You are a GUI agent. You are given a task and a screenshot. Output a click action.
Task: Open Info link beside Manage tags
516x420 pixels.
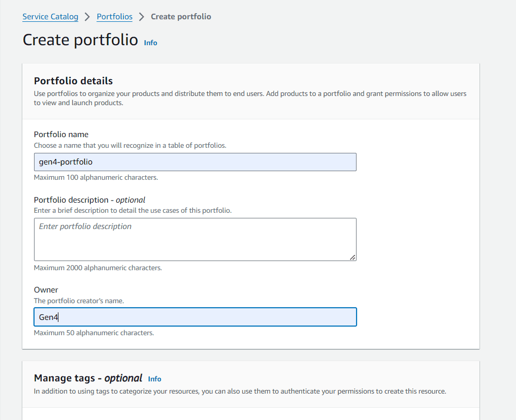click(155, 379)
